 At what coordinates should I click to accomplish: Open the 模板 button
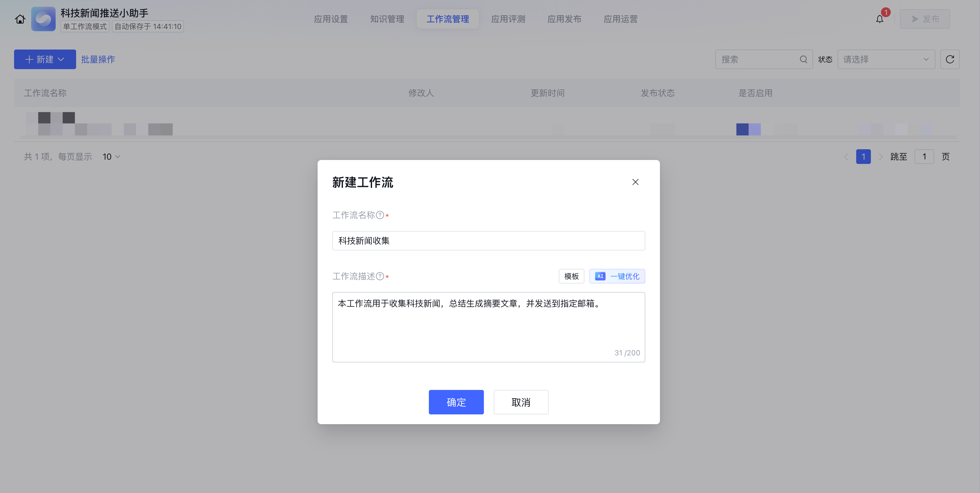(571, 276)
